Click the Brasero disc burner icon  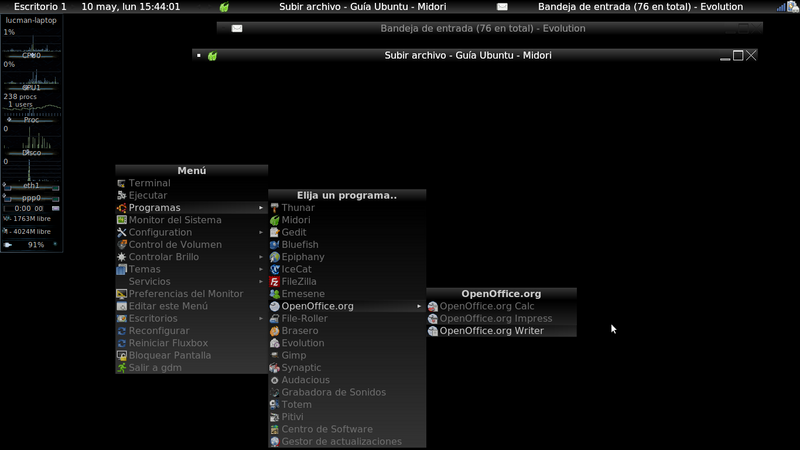click(x=275, y=331)
